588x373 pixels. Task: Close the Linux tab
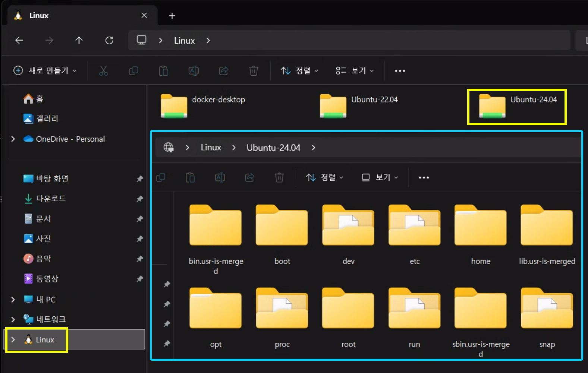point(144,15)
